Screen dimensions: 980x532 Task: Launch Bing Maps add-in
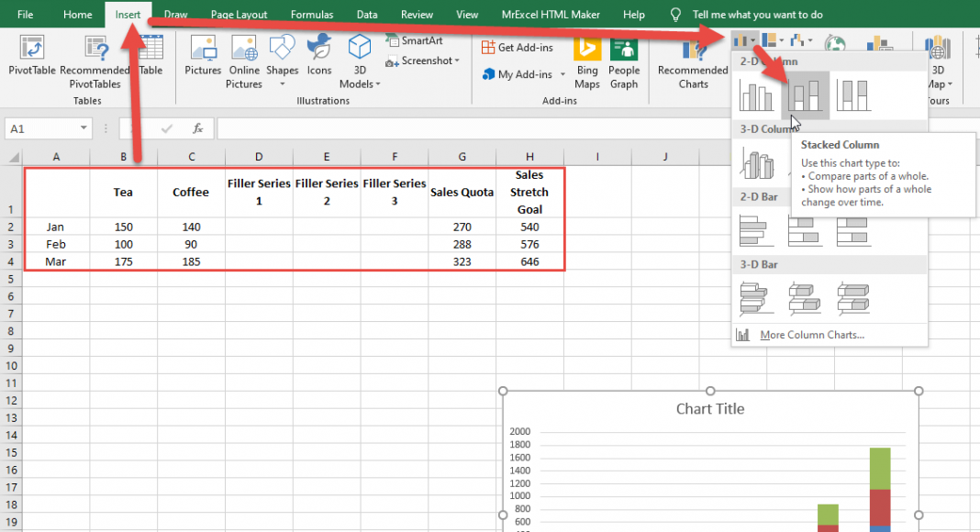[x=587, y=62]
